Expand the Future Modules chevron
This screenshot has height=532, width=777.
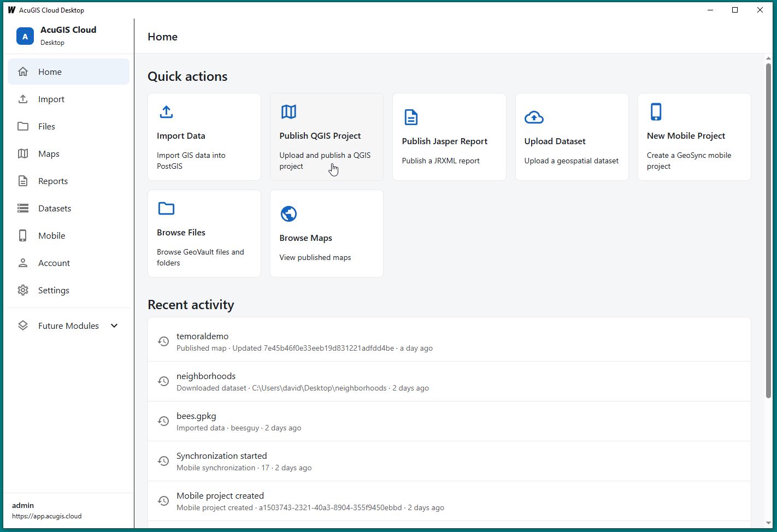click(114, 326)
